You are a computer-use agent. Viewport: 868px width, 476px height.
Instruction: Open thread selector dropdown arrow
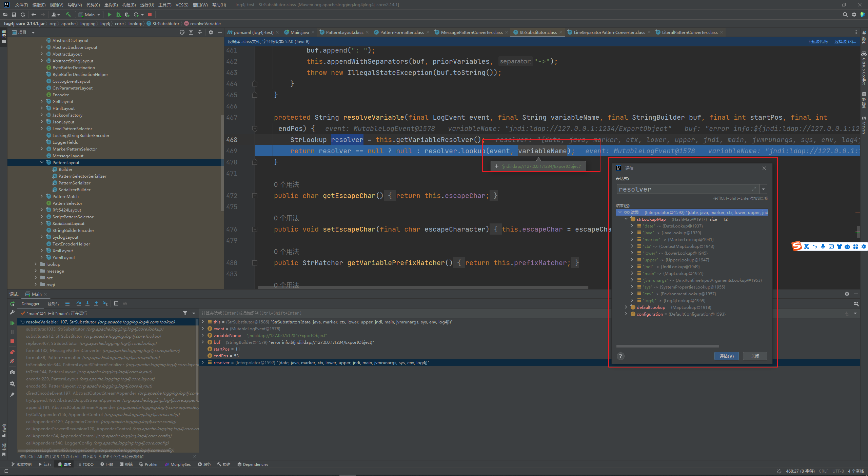click(x=194, y=313)
